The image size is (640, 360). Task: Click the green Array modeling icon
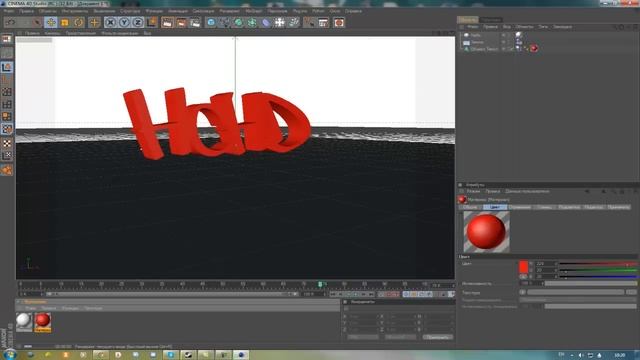point(252,22)
